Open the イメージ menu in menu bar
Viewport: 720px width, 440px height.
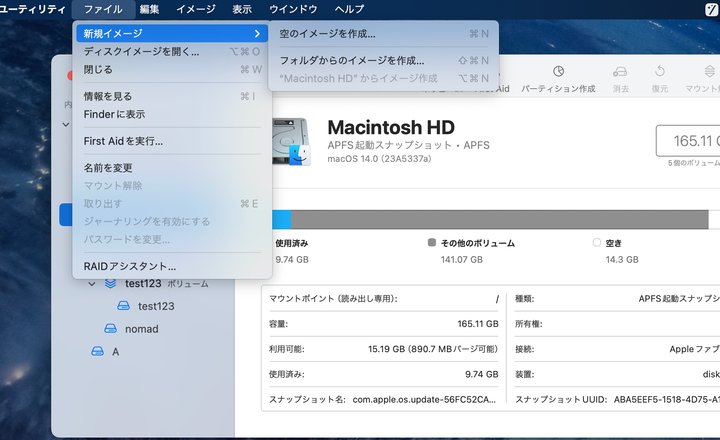(x=196, y=9)
